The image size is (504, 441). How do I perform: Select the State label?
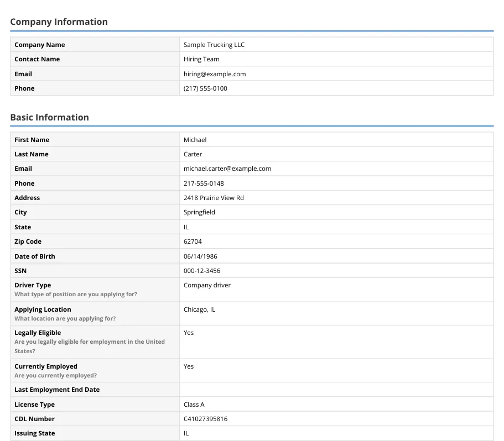point(23,227)
